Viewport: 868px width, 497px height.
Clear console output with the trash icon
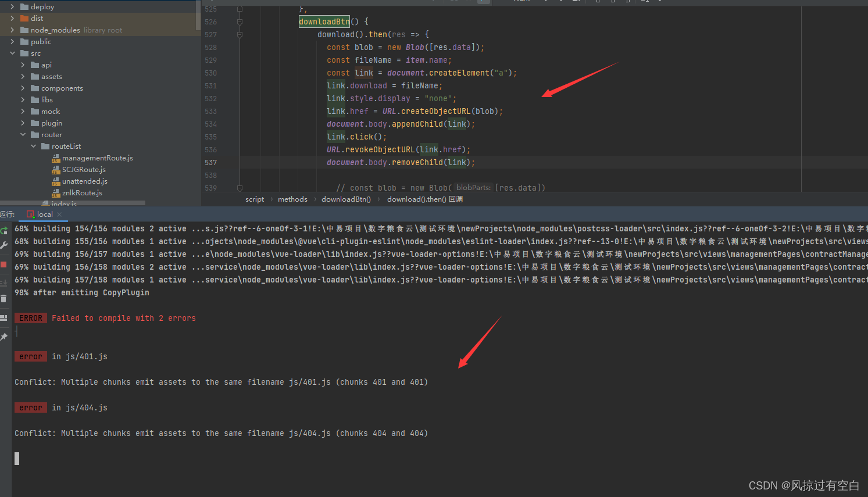pyautogui.click(x=3, y=298)
